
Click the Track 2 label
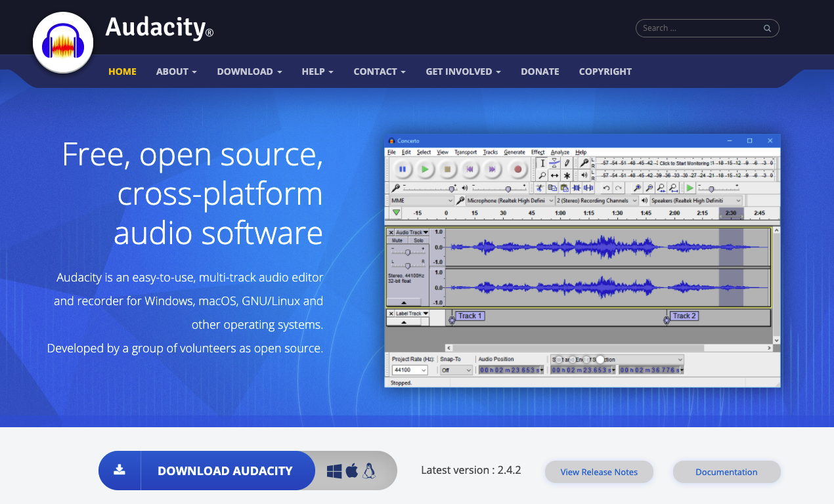tap(684, 316)
